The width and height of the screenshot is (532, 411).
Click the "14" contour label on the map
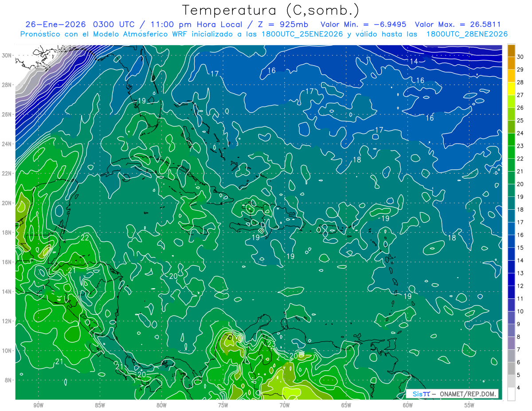(x=414, y=62)
